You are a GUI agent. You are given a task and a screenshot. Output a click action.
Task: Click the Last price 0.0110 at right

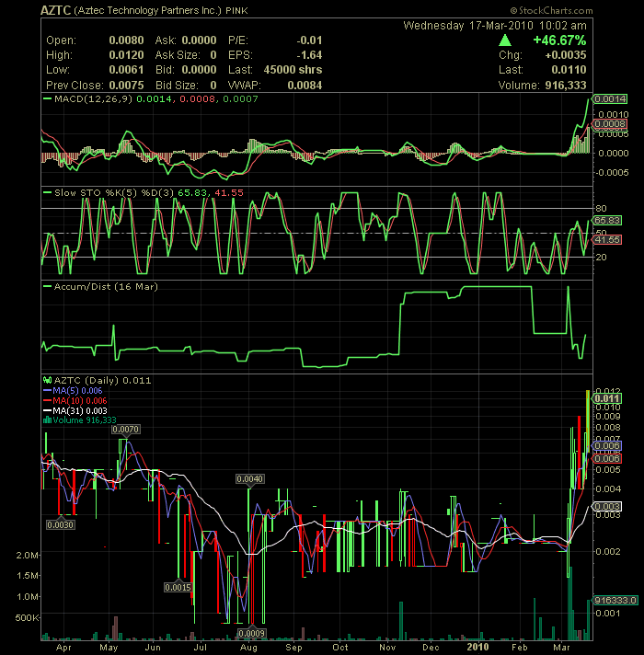tap(569, 69)
